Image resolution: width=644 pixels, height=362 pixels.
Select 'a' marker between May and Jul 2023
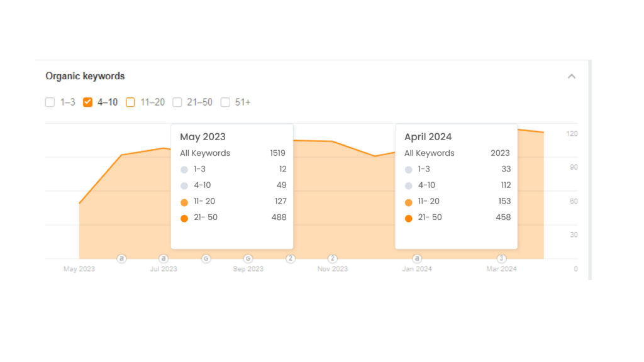(x=121, y=258)
